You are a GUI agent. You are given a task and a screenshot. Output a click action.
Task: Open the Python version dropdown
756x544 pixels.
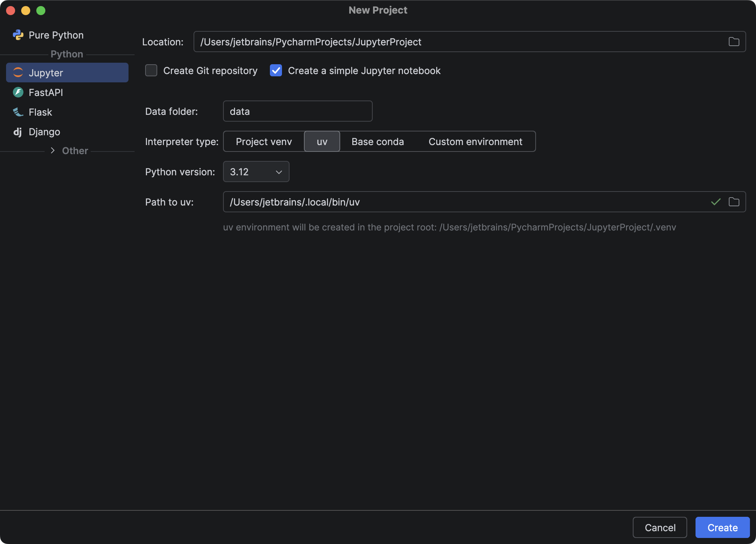256,172
